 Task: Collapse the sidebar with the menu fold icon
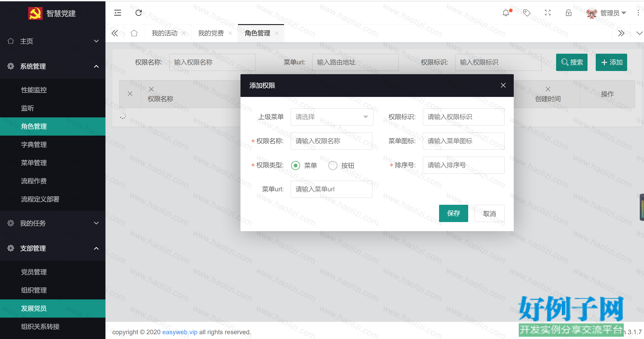coord(118,13)
